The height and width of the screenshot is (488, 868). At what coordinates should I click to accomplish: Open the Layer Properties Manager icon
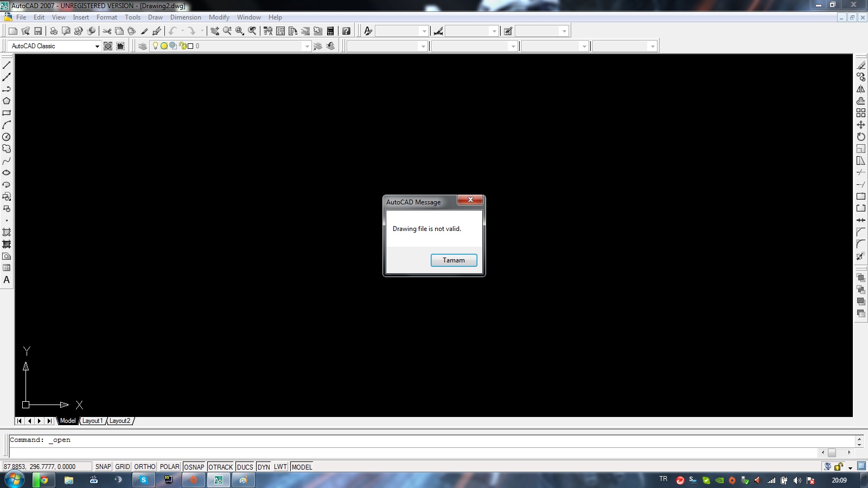click(x=143, y=46)
